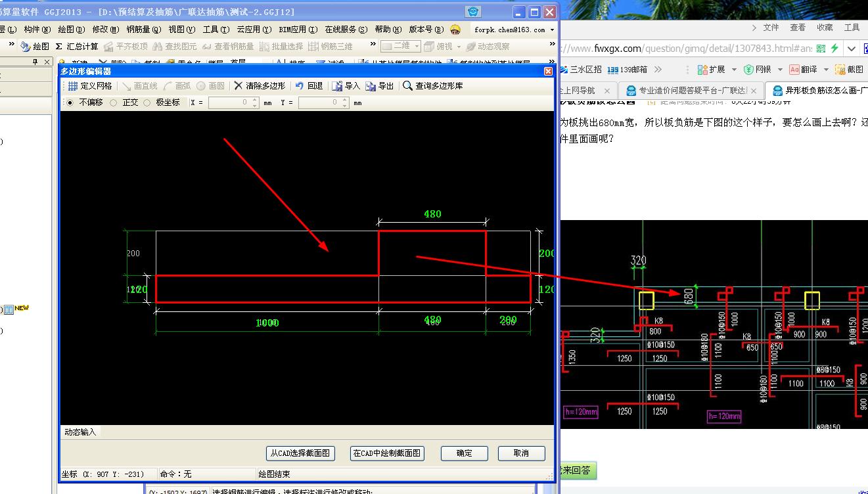The width and height of the screenshot is (868, 494).
Task: Select the 动态输入 tab
Action: click(80, 432)
